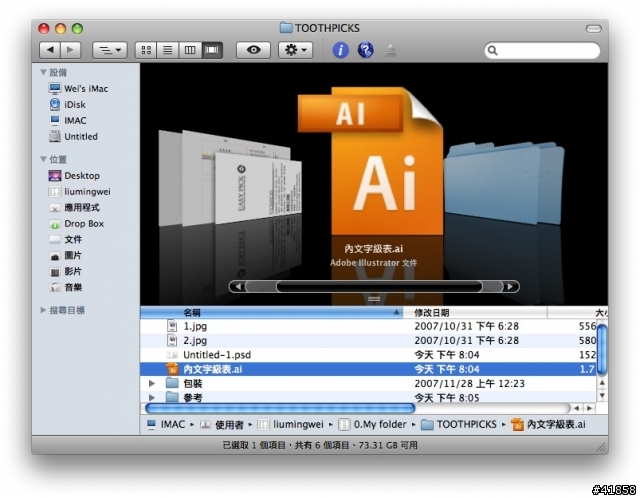Select 內文字級表.ai in file list
This screenshot has width=640, height=498.
(368, 369)
